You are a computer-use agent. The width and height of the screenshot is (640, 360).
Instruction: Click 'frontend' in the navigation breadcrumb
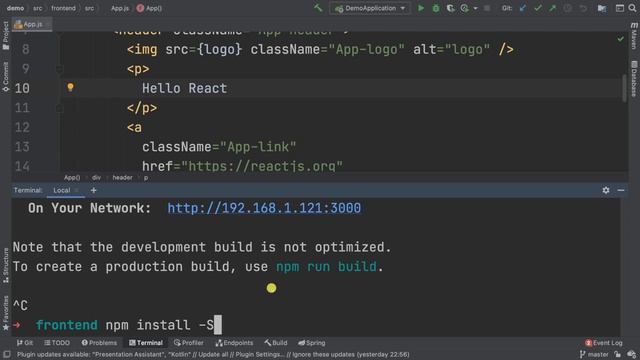point(63,8)
